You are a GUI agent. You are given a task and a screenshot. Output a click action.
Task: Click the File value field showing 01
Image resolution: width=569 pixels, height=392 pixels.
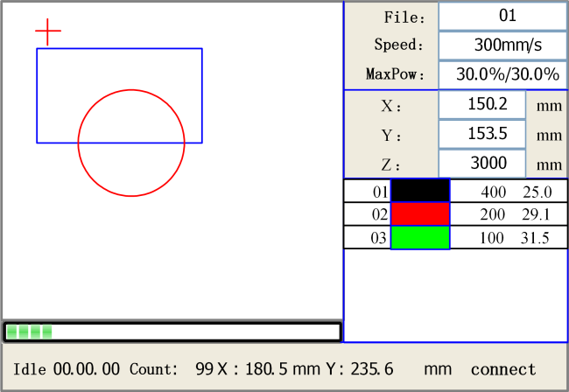[x=502, y=16]
